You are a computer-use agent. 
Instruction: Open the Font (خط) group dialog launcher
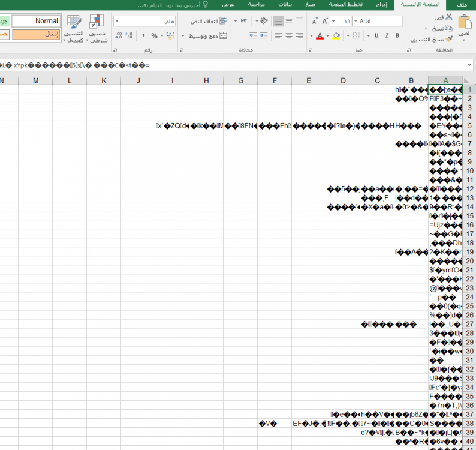tap(311, 50)
